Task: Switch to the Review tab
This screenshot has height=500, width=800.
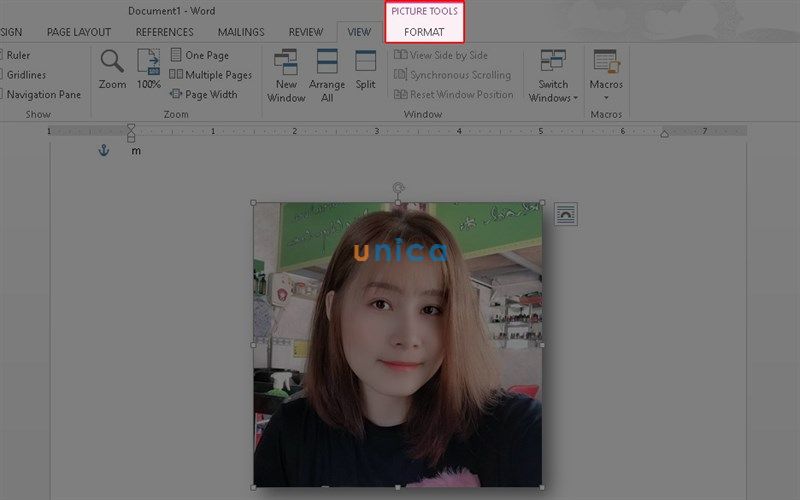Action: pos(306,32)
